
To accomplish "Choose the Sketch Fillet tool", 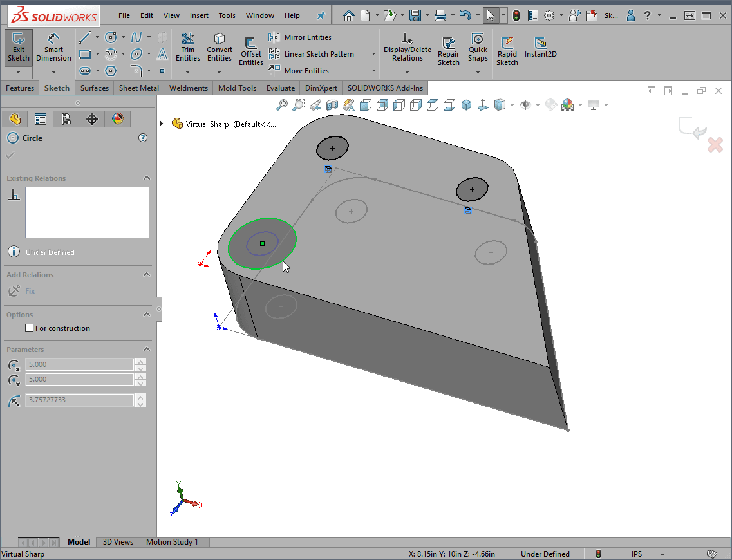I will point(136,71).
